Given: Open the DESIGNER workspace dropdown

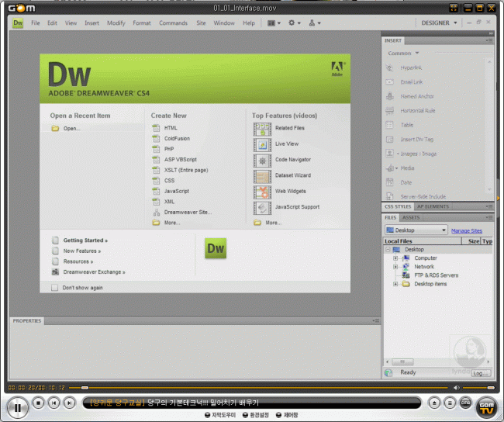Looking at the screenshot, I should click(x=439, y=23).
